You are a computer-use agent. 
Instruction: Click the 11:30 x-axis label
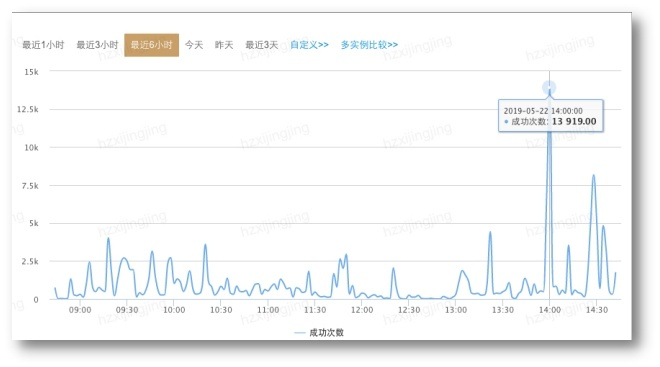315,310
